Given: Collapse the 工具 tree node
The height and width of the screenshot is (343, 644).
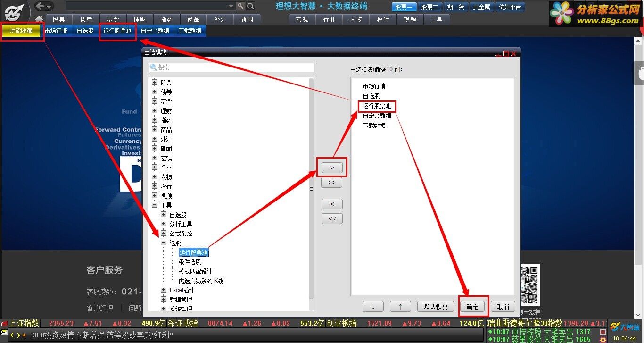Looking at the screenshot, I should (155, 205).
